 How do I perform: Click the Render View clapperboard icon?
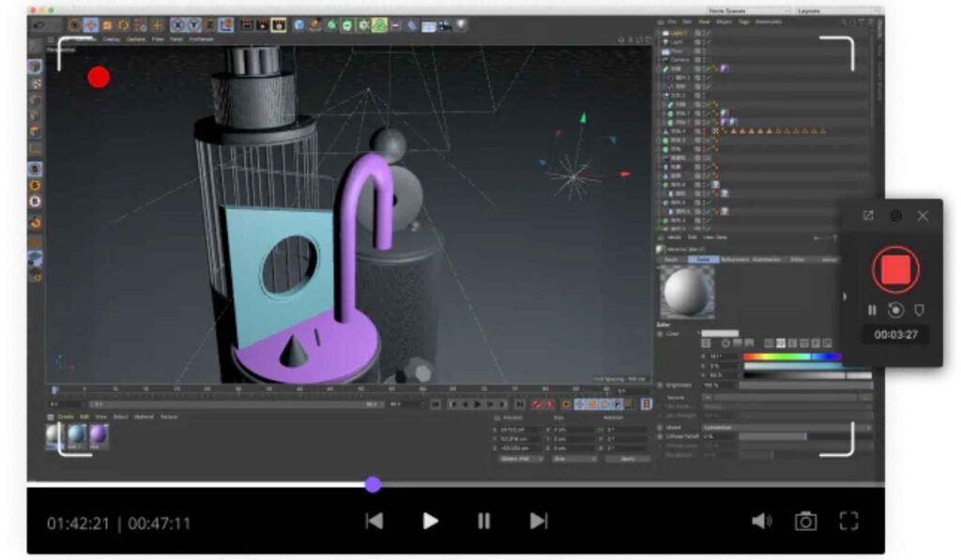247,25
